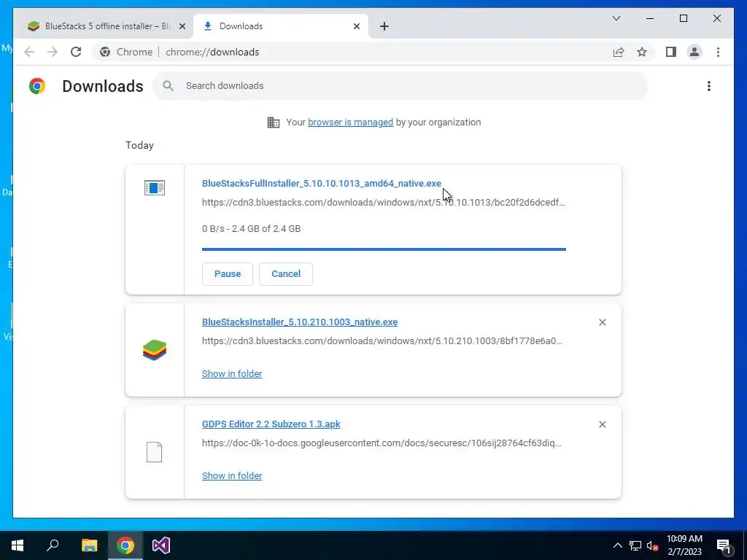747x560 pixels.
Task: Click the magnifier icon in the search downloads box
Action: coord(168,86)
